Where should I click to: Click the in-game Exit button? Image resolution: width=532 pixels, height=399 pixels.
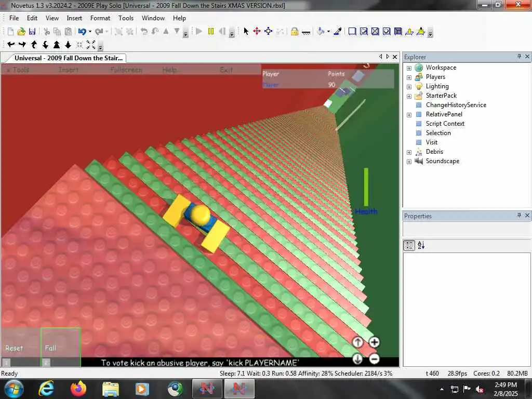[227, 70]
